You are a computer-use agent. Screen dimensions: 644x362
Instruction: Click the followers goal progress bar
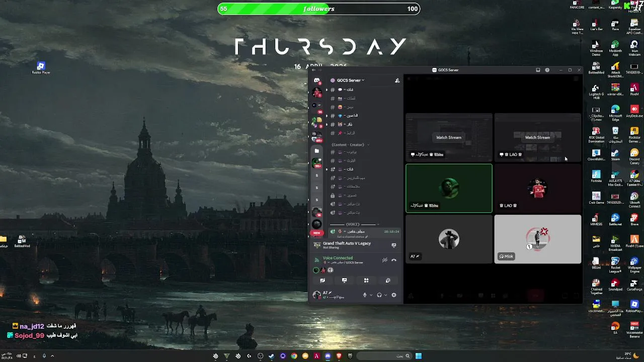[x=319, y=9]
